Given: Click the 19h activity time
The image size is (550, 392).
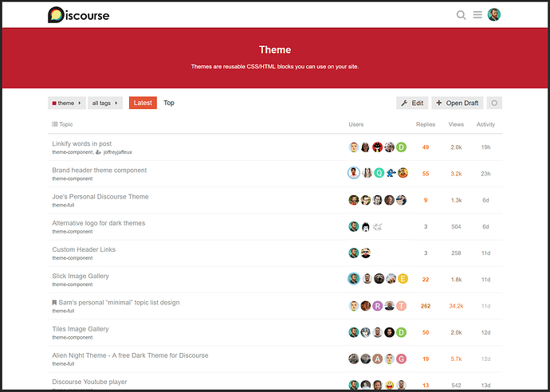Looking at the screenshot, I should [x=485, y=147].
